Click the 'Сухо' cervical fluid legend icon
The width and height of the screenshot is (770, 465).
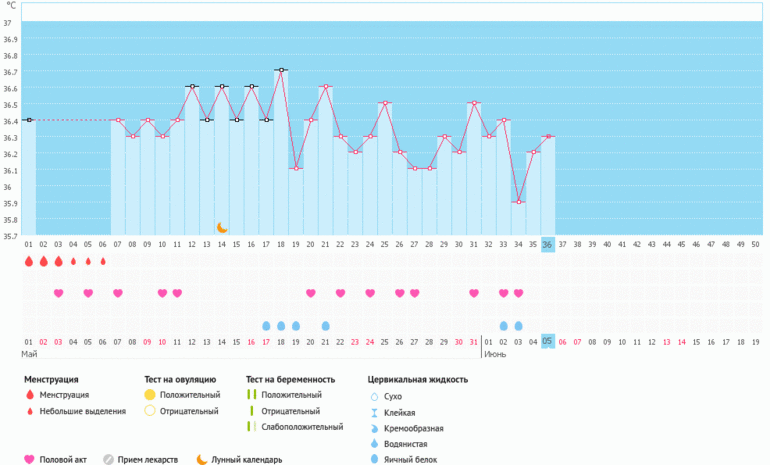click(x=373, y=396)
